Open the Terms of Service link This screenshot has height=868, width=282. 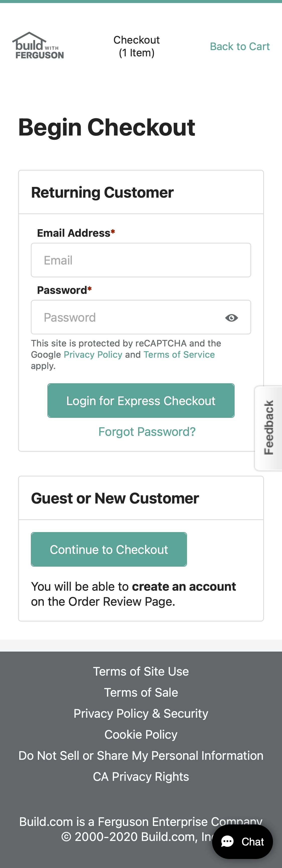click(x=179, y=354)
